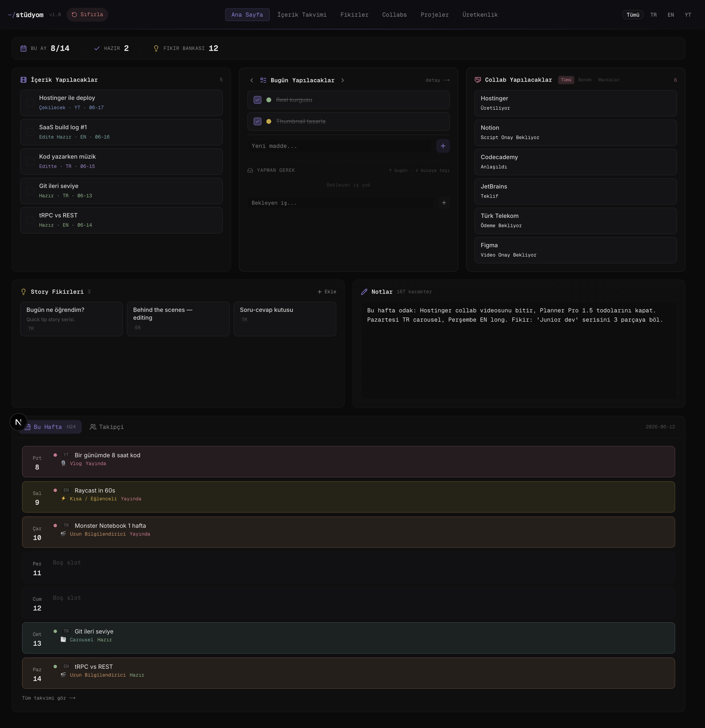The width and height of the screenshot is (705, 728).
Task: Click the Bu Ay calendar icon
Action: [x=23, y=48]
